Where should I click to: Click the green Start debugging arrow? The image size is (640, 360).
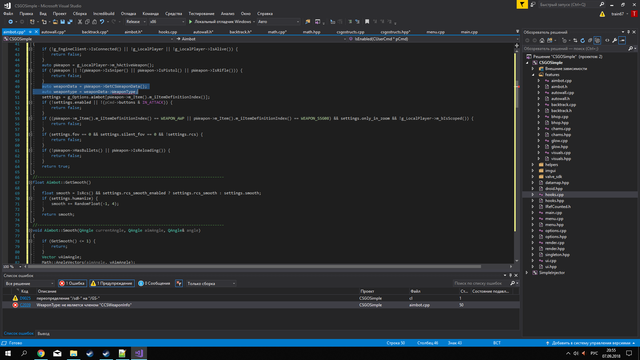pos(190,22)
